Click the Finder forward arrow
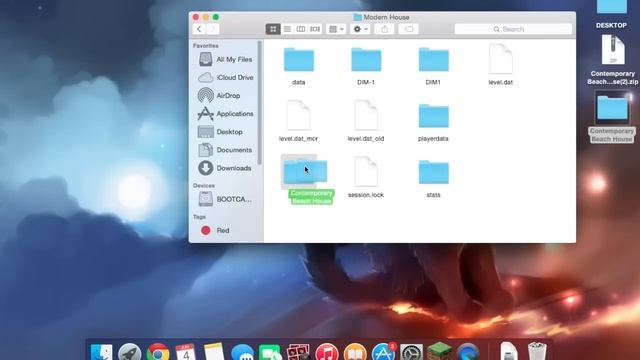The image size is (640, 360). (x=213, y=29)
